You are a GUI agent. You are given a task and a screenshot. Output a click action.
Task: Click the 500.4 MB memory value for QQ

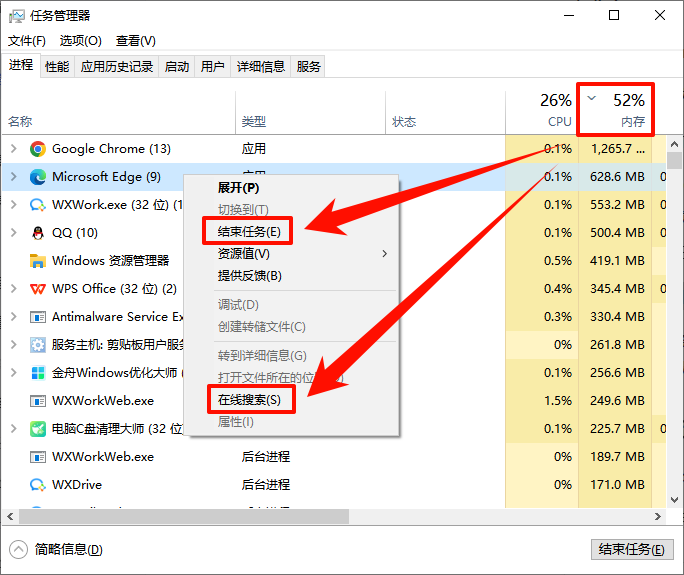617,233
